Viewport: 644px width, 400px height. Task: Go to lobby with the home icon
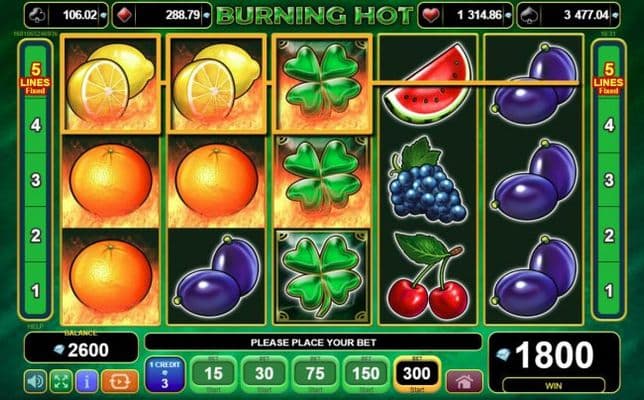(464, 381)
